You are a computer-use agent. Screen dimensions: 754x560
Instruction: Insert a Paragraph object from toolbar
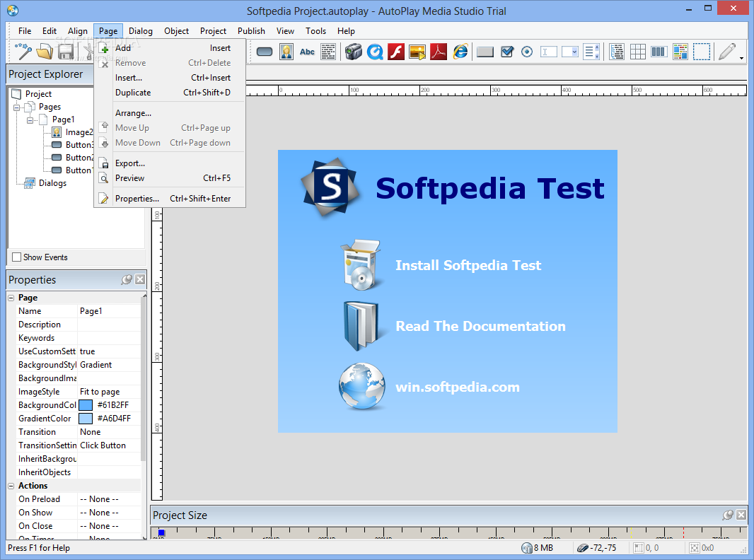[328, 52]
